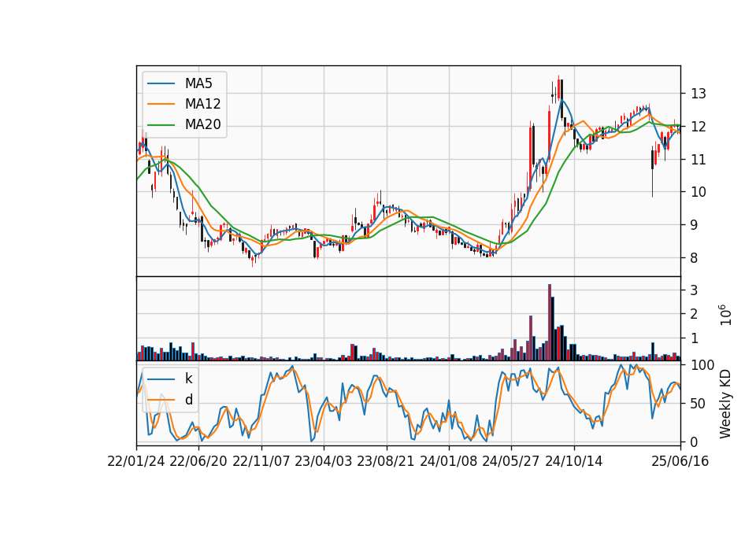
Task: Click the green MA20 legend line sample
Action: [161, 125]
